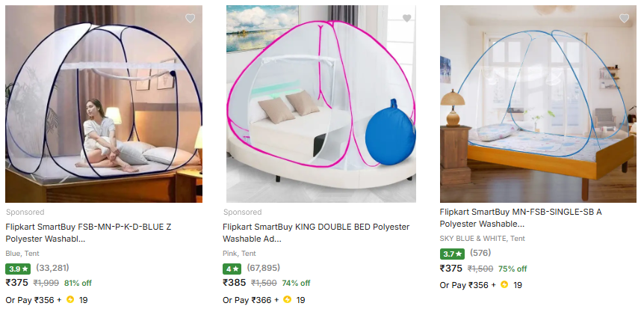Open the 4 star rating badge
Image resolution: width=644 pixels, height=321 pixels.
pos(232,269)
